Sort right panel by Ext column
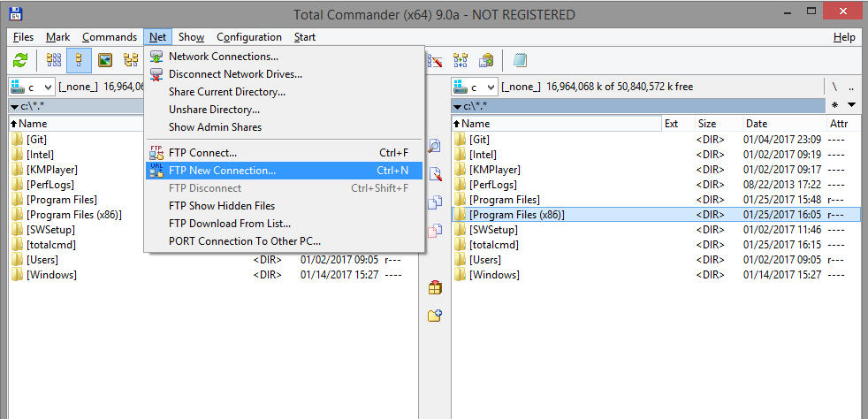This screenshot has width=868, height=419. point(678,124)
